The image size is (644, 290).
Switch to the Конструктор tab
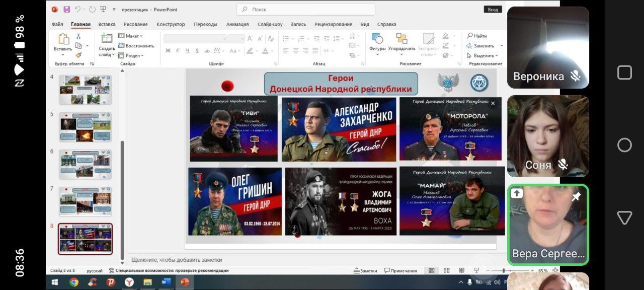tap(171, 24)
